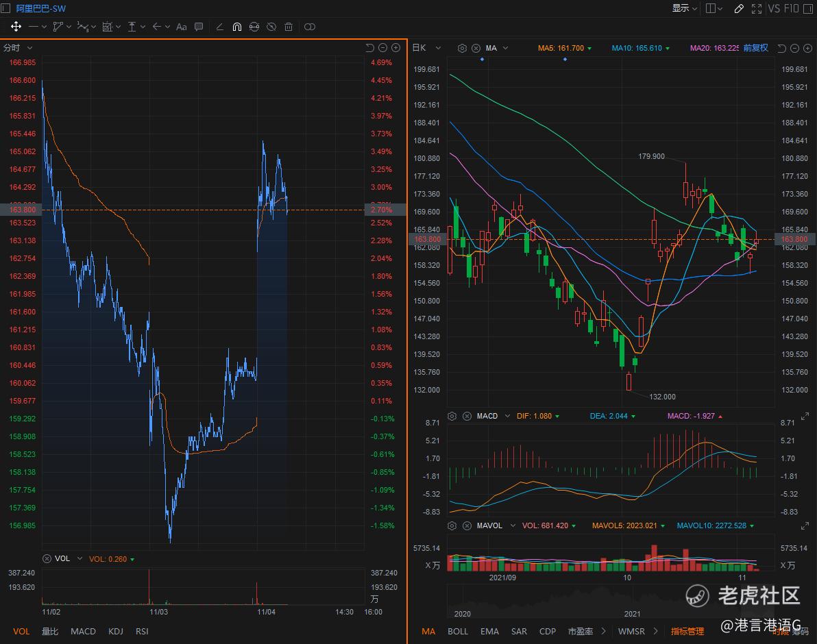The width and height of the screenshot is (817, 644).
Task: Click the 2020-2021 timeline navigator strip
Action: [x=610, y=601]
